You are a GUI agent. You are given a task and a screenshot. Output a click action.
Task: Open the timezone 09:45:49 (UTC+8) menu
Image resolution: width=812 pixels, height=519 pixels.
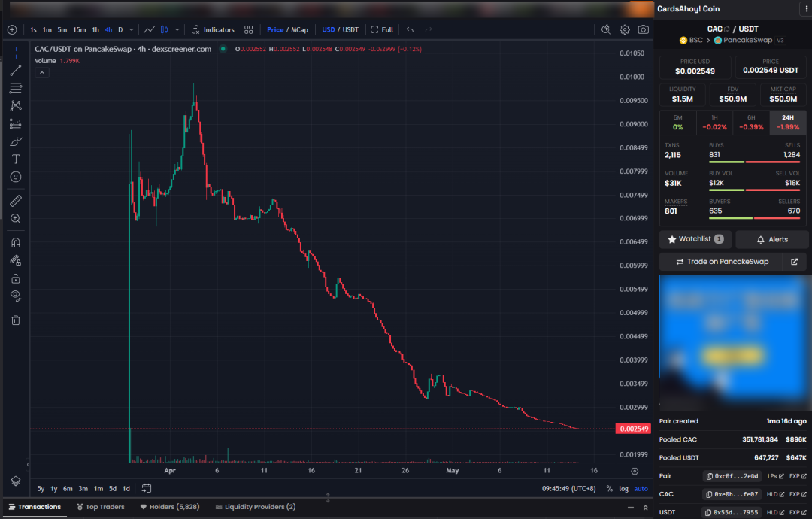pos(568,488)
